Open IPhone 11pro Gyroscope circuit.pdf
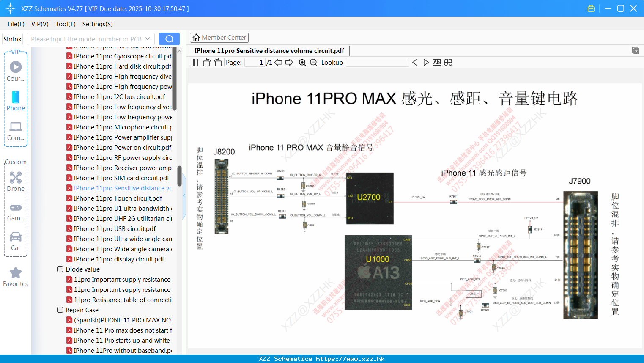This screenshot has width=644, height=363. point(119,56)
